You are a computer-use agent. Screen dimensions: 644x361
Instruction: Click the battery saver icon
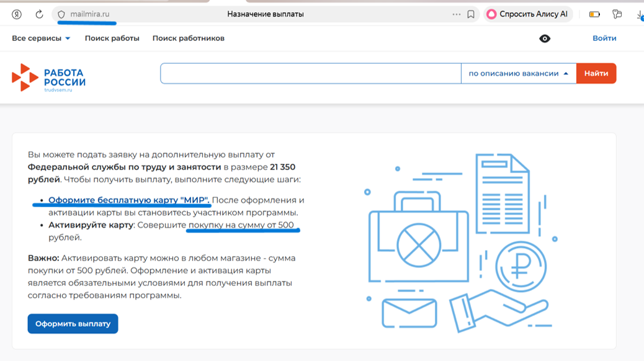pos(594,14)
